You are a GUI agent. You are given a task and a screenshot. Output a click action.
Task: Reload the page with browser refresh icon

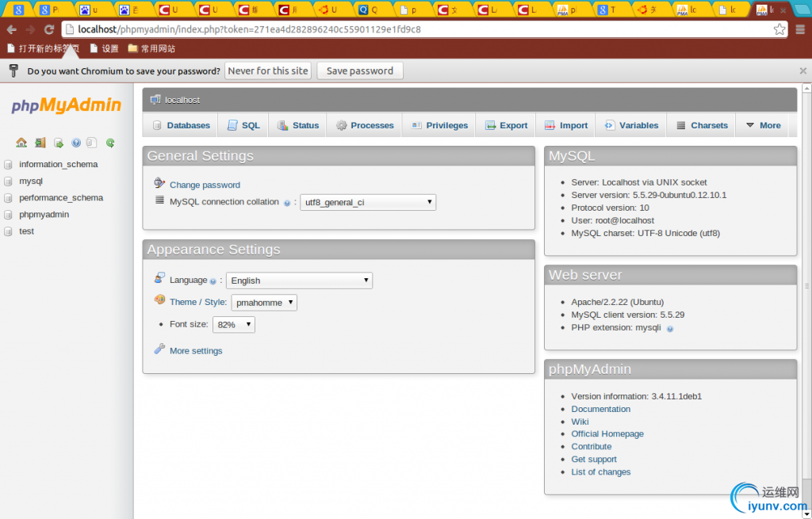[x=49, y=29]
